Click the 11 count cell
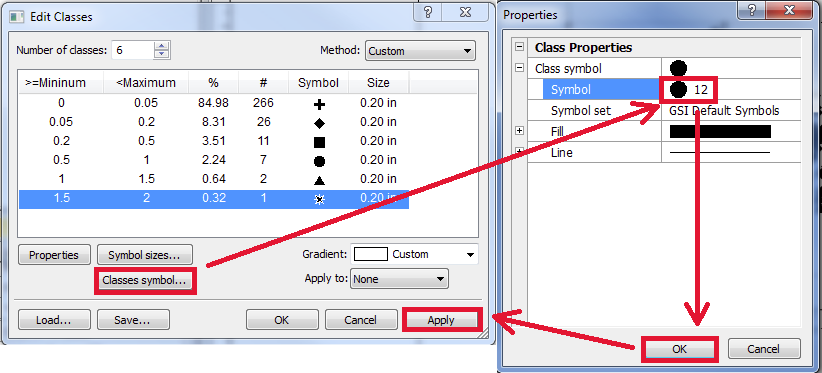The width and height of the screenshot is (822, 373). (264, 141)
